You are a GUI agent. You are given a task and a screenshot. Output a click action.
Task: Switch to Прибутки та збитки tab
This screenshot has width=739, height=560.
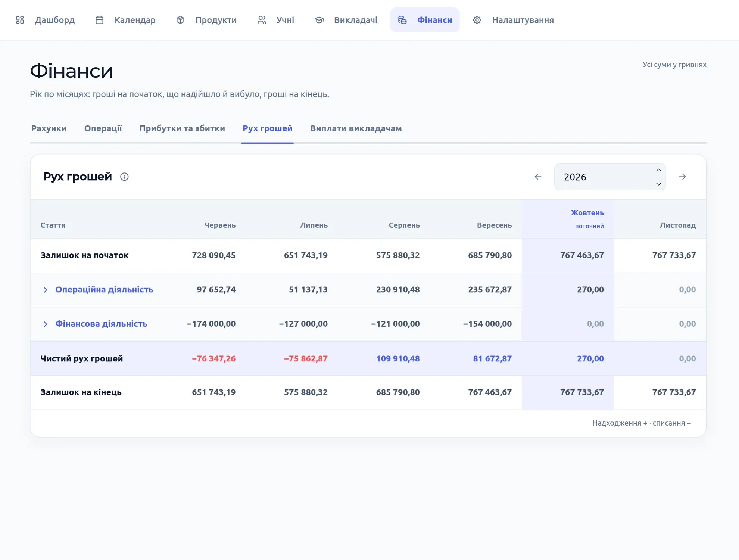click(182, 128)
